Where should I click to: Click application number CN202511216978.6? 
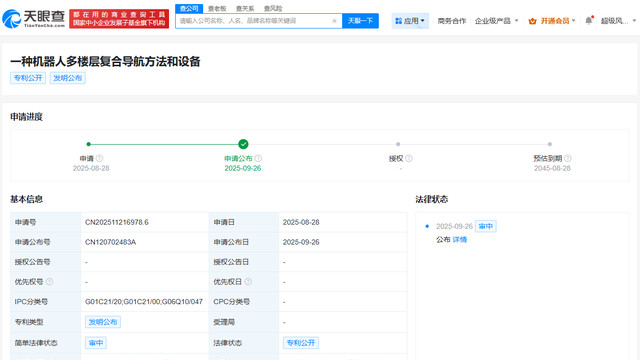[x=117, y=222]
